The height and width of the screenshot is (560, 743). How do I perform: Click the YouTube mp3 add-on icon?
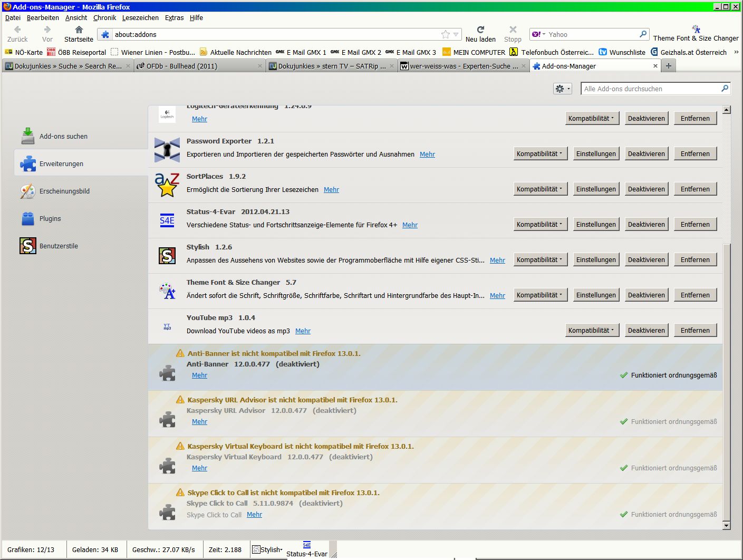(167, 327)
